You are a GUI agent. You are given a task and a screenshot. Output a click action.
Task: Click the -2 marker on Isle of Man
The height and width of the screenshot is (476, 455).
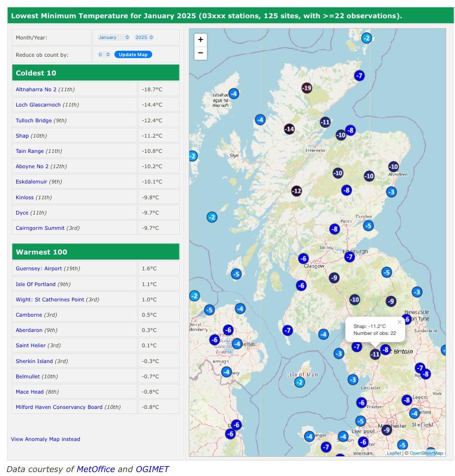pos(300,382)
